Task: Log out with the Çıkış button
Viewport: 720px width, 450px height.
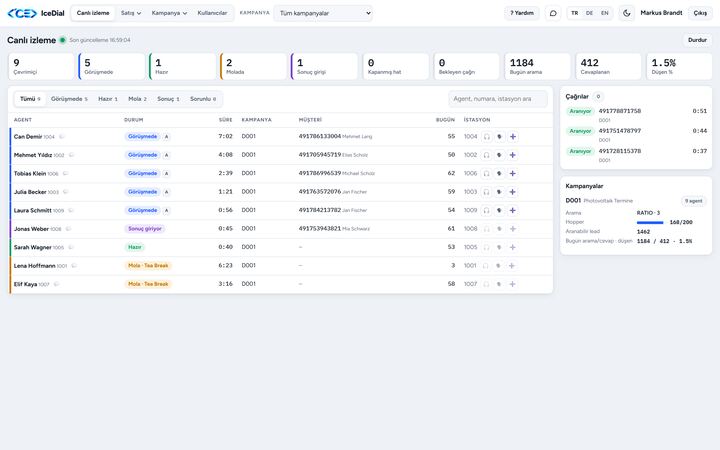Action: [700, 13]
